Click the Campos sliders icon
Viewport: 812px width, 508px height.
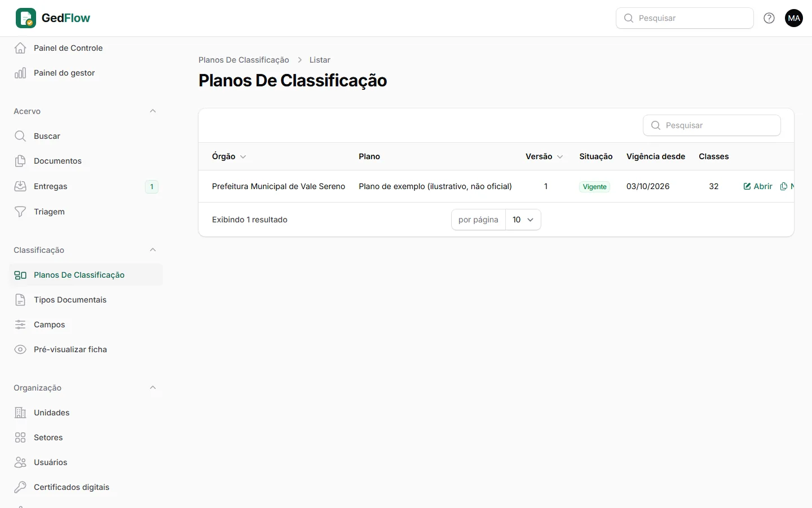pos(20,325)
